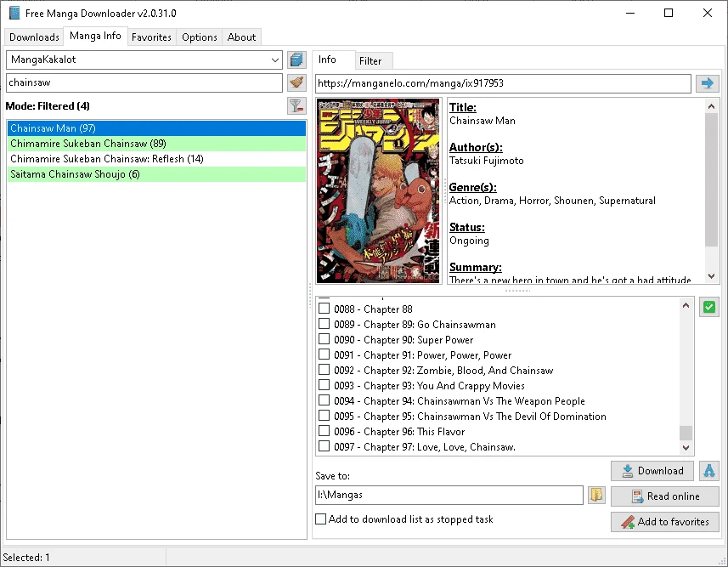Click the folder browse icon beside save path
The image size is (728, 567).
pyautogui.click(x=596, y=495)
